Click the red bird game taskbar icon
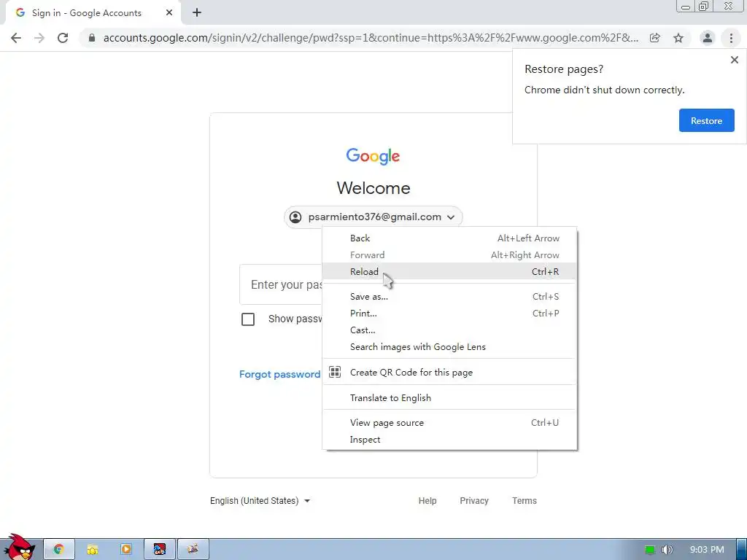Viewport: 747px width, 560px height. [x=160, y=550]
